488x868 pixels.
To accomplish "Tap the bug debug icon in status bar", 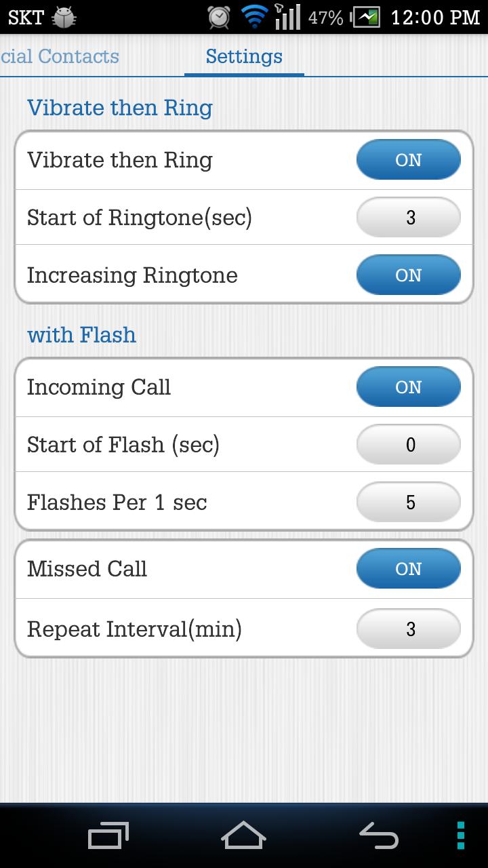I will tap(64, 17).
